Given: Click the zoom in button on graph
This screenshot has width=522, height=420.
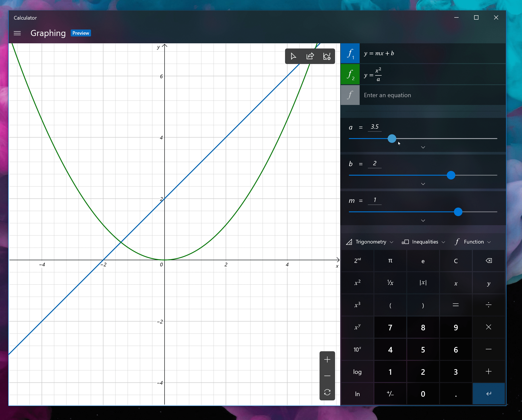Looking at the screenshot, I should (x=327, y=359).
